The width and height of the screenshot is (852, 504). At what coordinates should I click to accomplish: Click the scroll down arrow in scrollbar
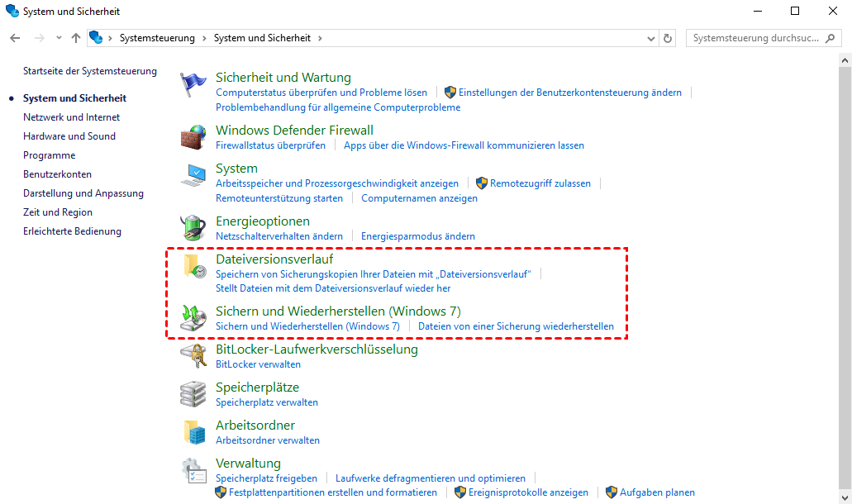coord(845,497)
